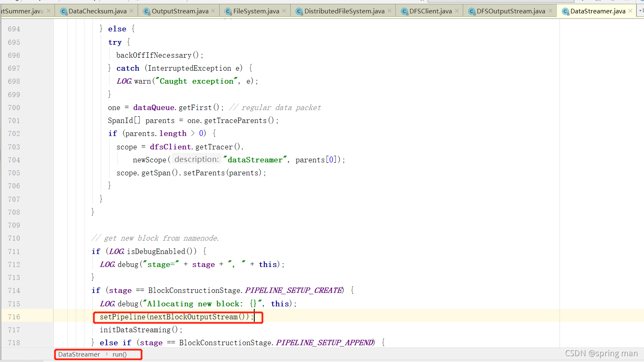Click setPipeline on line 716
644x362 pixels.
[x=123, y=317]
